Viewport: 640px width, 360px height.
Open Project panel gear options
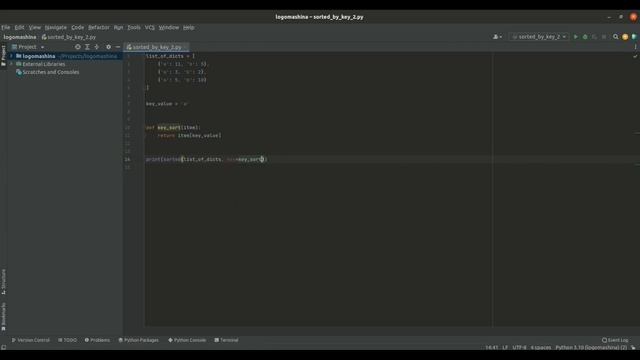(108, 47)
